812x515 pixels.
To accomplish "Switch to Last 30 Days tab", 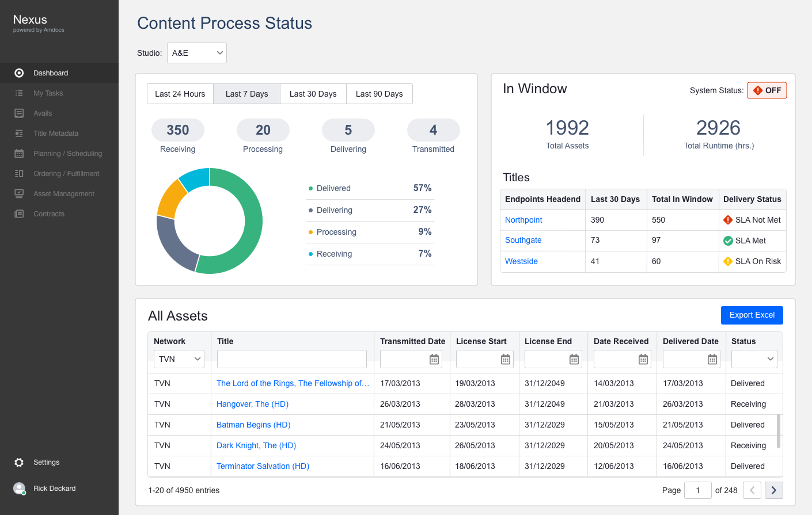I will click(313, 94).
